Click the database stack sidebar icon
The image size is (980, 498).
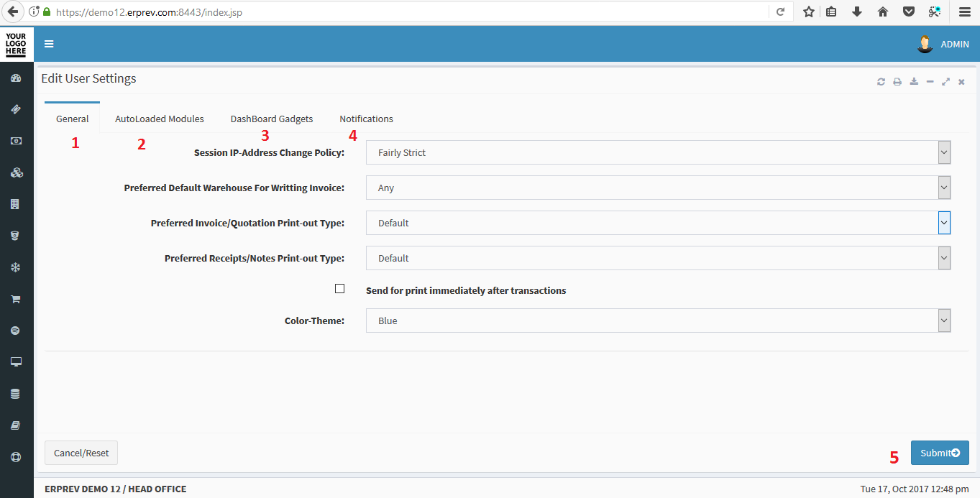tap(16, 394)
